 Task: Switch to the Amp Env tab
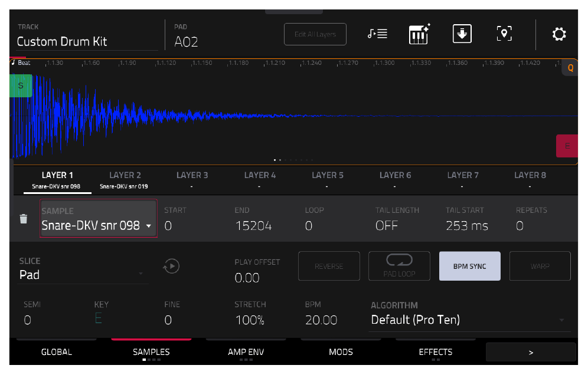246,352
